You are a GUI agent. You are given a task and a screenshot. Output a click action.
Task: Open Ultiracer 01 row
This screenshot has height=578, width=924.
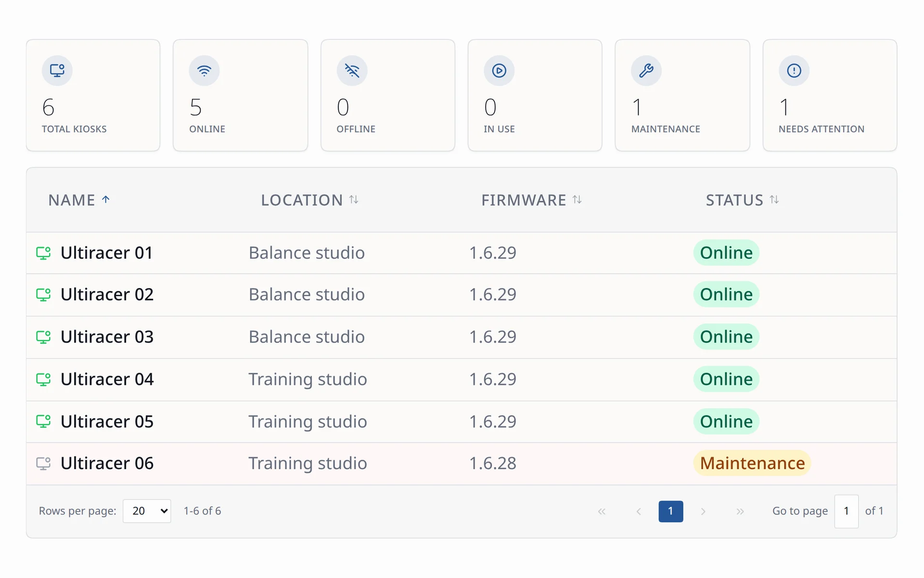(462, 253)
